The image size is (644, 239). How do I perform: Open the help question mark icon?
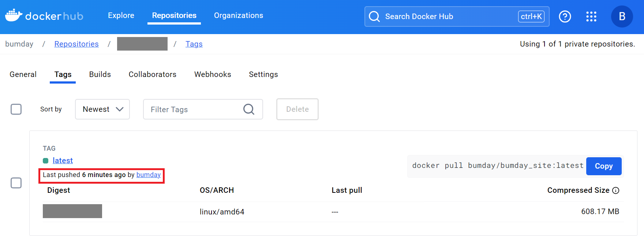[565, 16]
